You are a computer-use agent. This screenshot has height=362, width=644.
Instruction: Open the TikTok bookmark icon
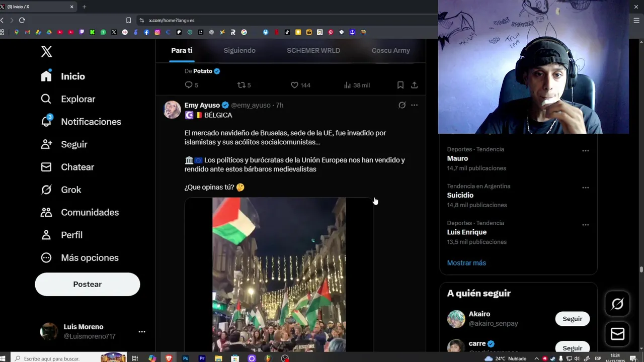click(x=287, y=32)
